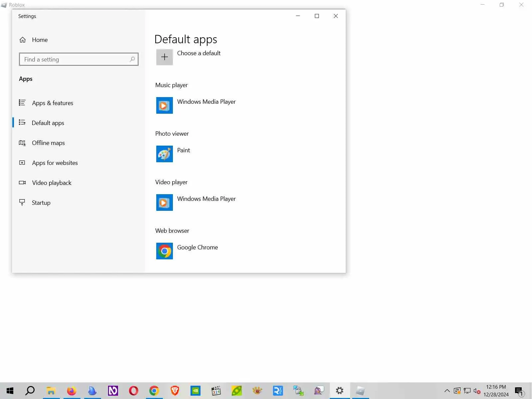
Task: Click the Photo viewer label
Action: pyautogui.click(x=172, y=134)
